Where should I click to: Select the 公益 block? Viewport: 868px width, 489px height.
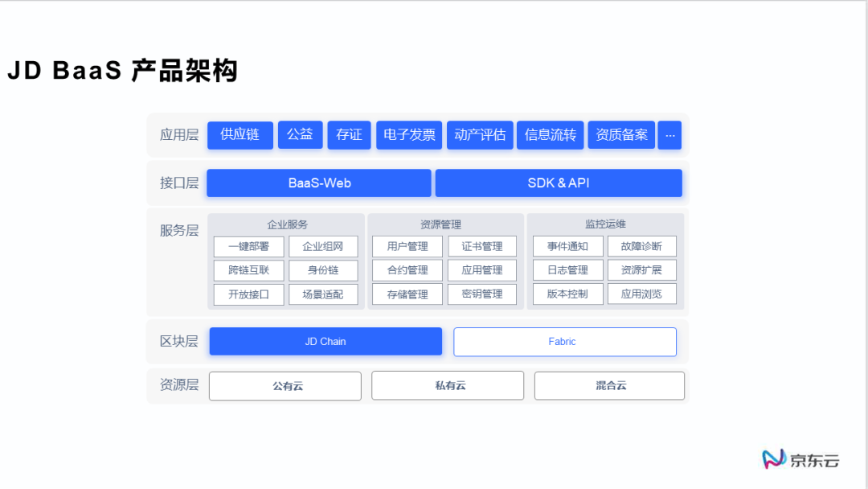[x=300, y=134]
